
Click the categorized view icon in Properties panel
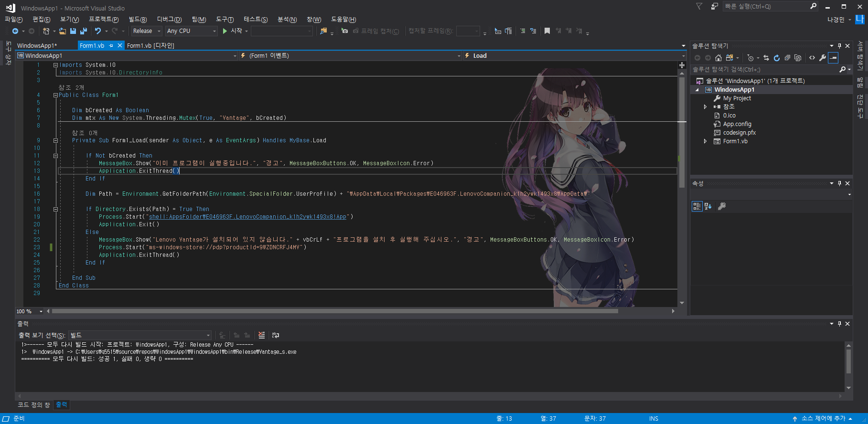point(697,206)
